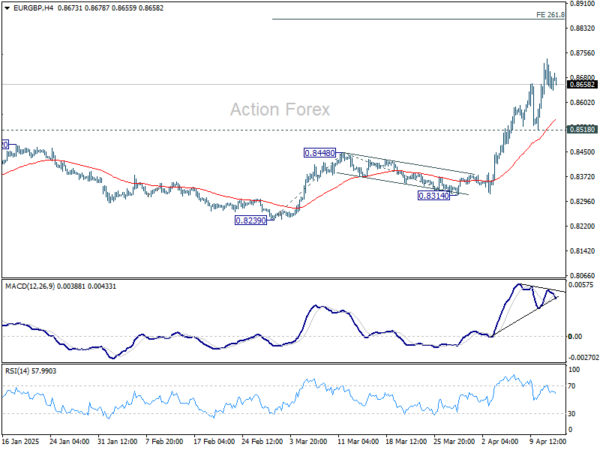
Task: Open the EURGBP,H4 dropdown arrow
Action: pyautogui.click(x=7, y=8)
